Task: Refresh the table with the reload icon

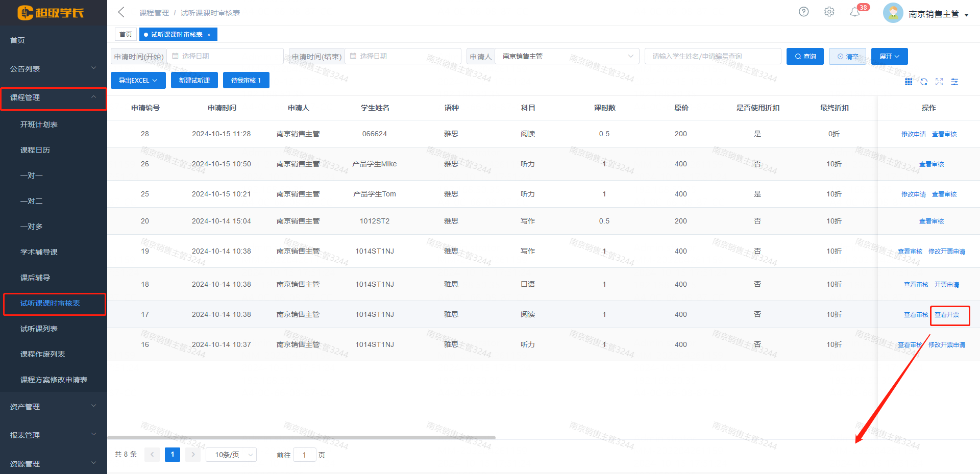Action: point(924,82)
